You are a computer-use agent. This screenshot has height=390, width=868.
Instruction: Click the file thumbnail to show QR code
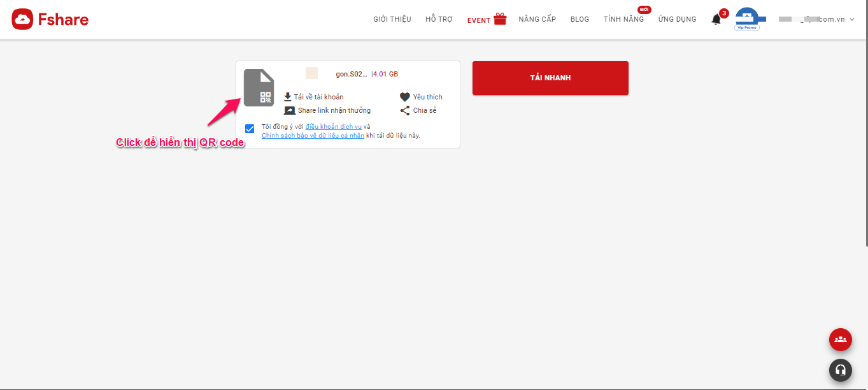pos(259,87)
